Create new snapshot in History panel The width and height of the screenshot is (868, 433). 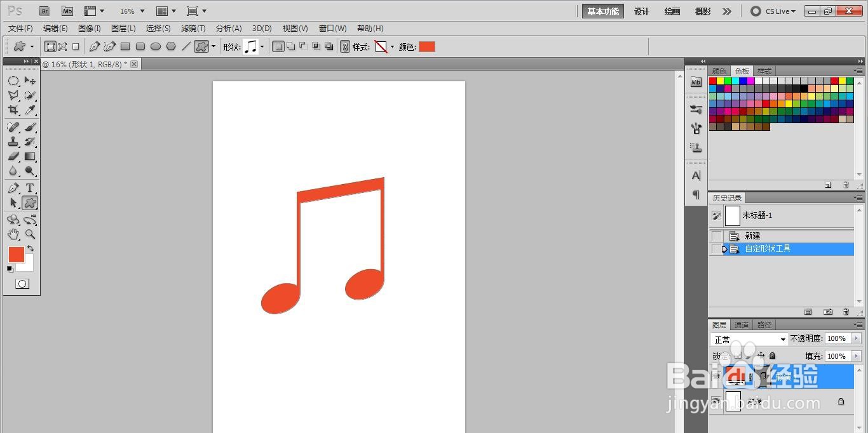coord(827,312)
